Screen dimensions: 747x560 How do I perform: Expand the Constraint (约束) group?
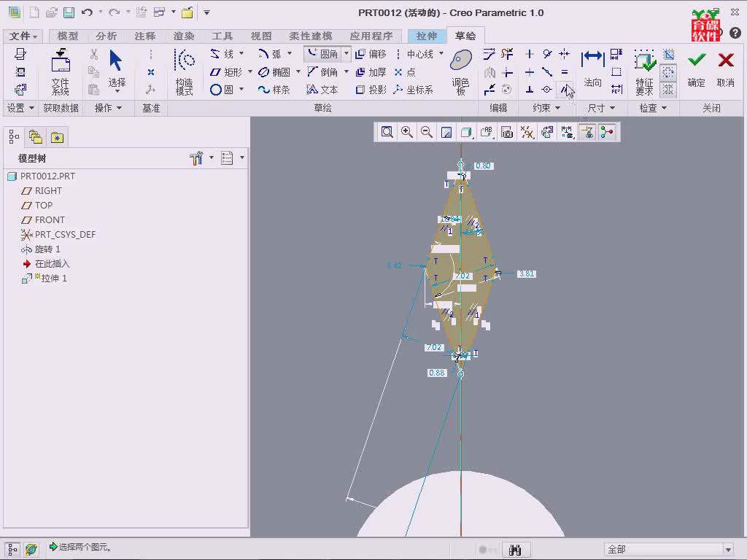pos(546,108)
